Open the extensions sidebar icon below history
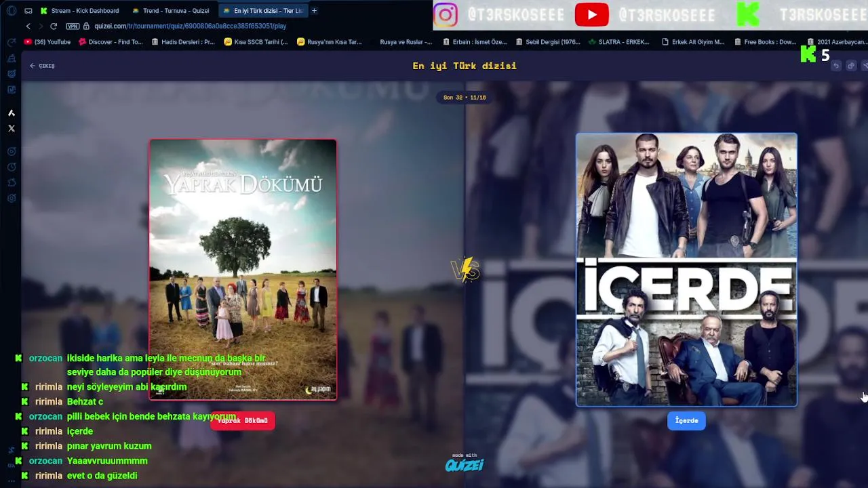The height and width of the screenshot is (488, 868). (x=12, y=182)
